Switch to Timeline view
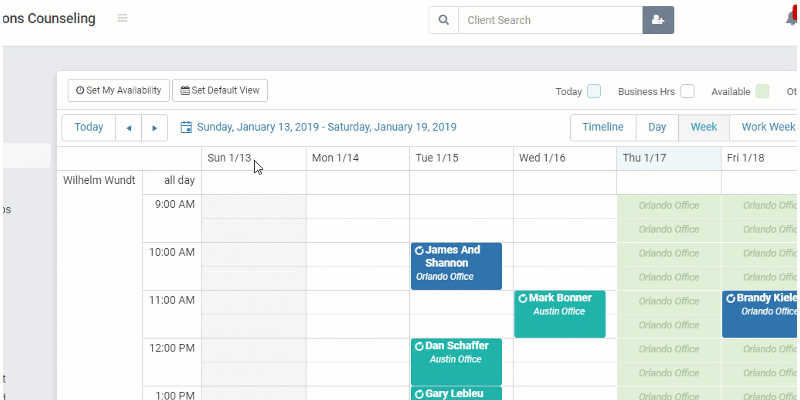 [x=603, y=128]
